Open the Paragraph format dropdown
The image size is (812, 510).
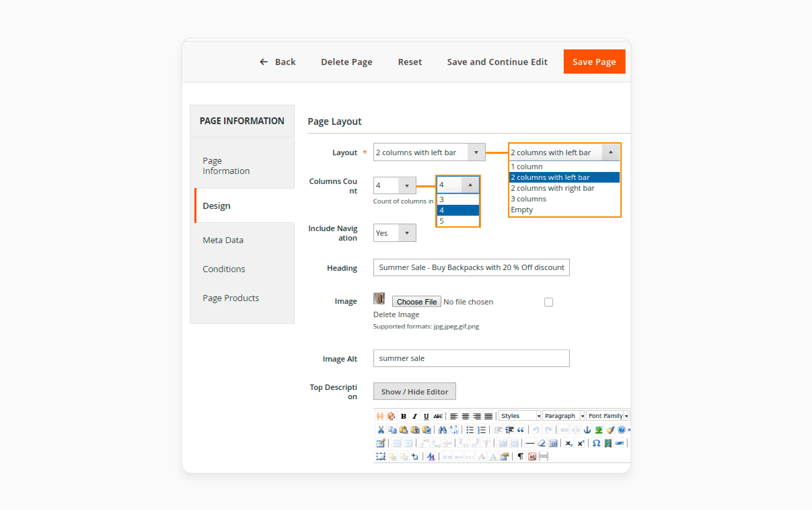[x=563, y=416]
